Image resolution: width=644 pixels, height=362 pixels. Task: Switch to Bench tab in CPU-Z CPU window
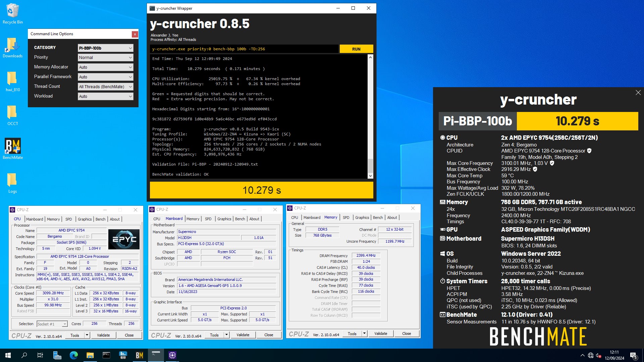(100, 219)
